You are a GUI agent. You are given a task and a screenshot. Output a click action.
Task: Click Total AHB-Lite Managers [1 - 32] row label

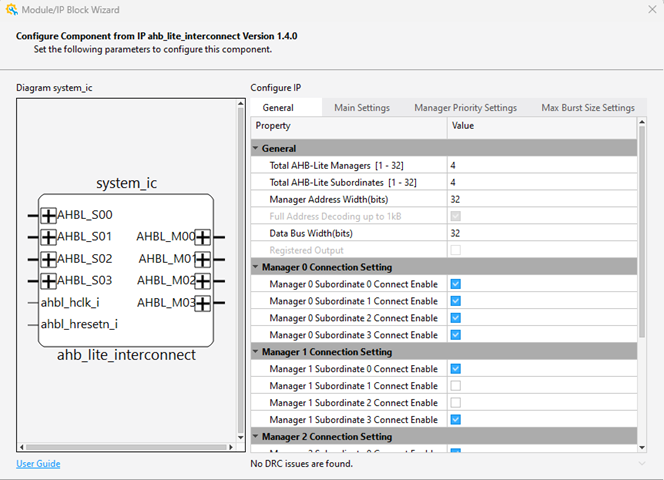336,165
